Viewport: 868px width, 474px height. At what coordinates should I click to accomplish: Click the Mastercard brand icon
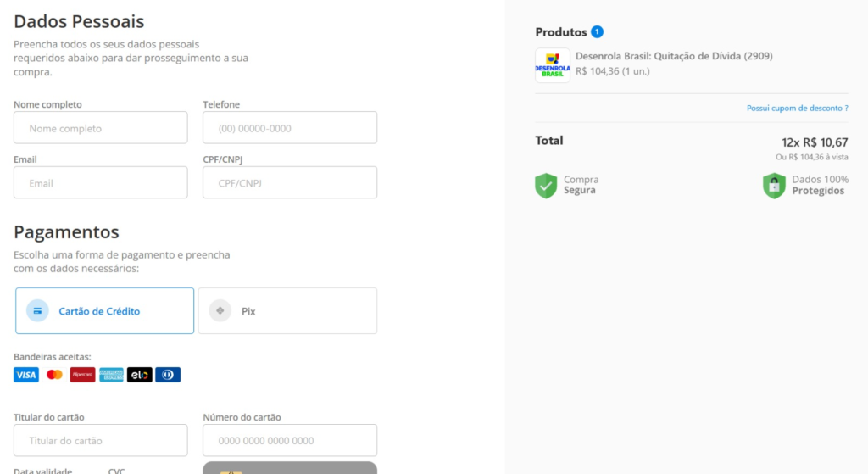click(x=55, y=375)
